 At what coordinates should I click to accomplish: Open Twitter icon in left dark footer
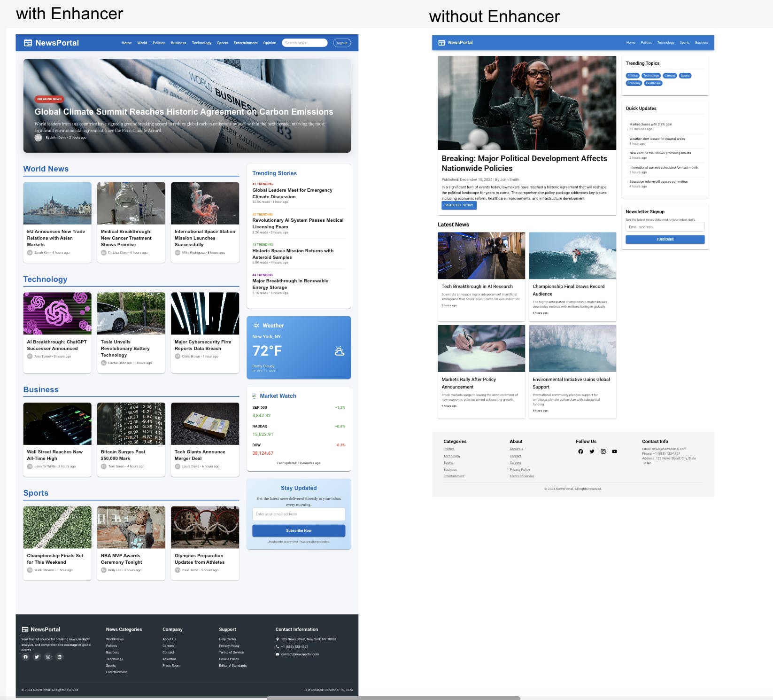37,657
